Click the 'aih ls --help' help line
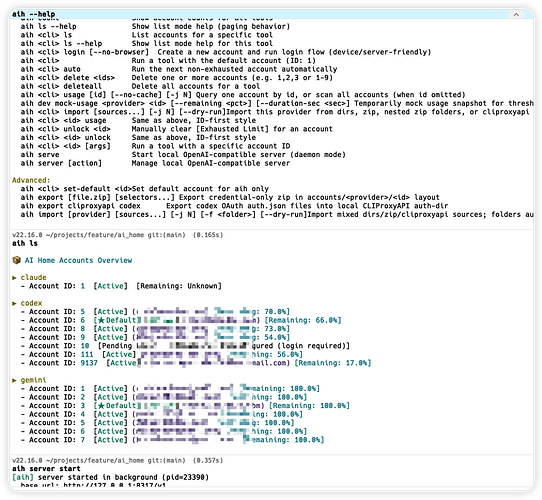 coord(155,26)
